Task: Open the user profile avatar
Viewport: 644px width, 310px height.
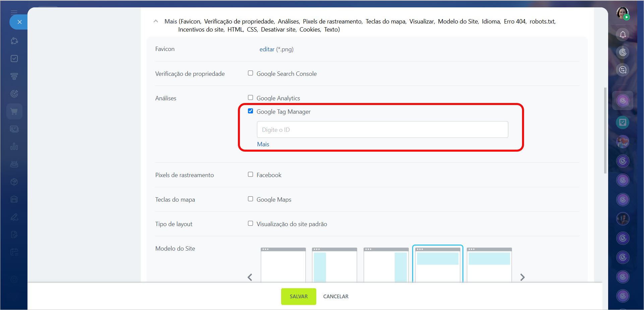Action: [x=623, y=13]
